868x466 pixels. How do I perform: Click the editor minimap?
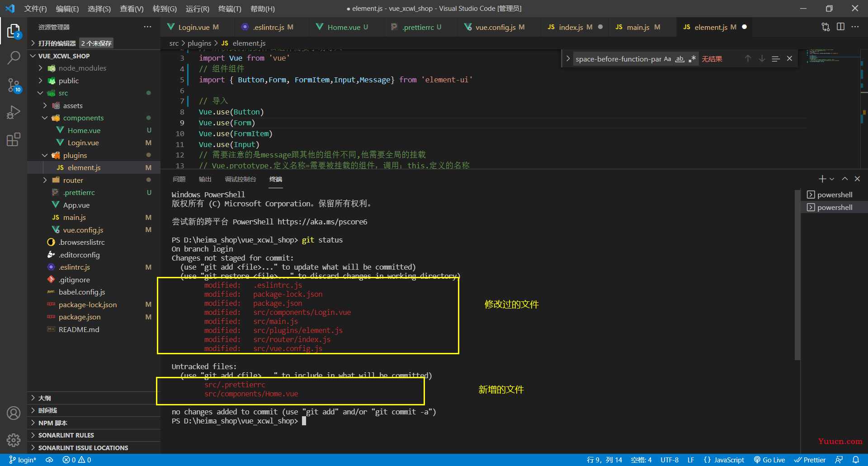(833, 109)
